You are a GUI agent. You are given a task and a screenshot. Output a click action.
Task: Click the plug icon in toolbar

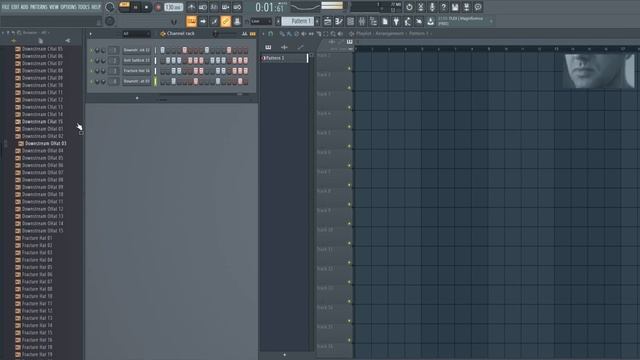396,21
